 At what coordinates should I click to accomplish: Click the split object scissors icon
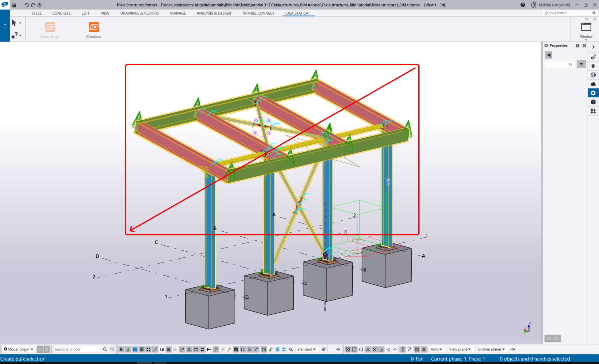click(189, 349)
